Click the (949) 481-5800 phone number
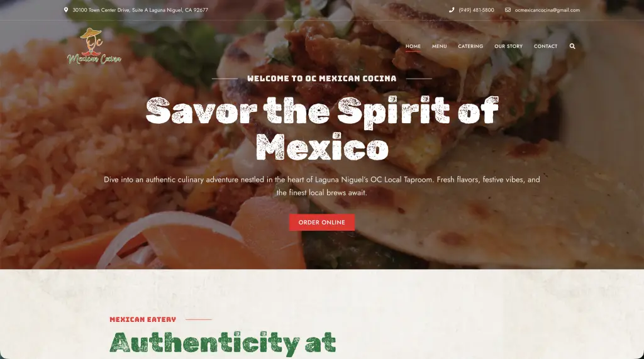Screen dimensions: 644x359 click(476, 10)
